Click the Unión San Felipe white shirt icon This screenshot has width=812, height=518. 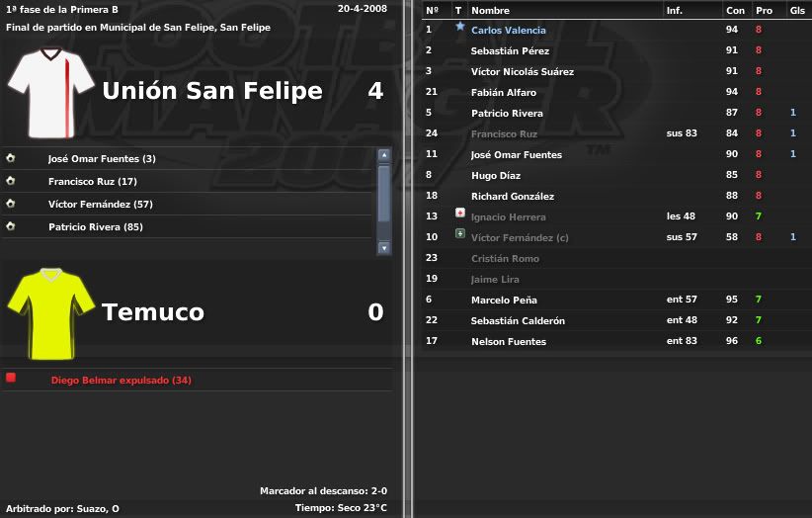point(50,93)
